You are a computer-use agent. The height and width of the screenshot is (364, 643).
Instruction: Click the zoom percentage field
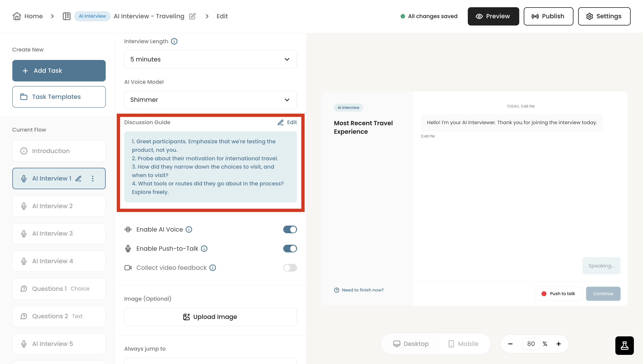tap(531, 344)
